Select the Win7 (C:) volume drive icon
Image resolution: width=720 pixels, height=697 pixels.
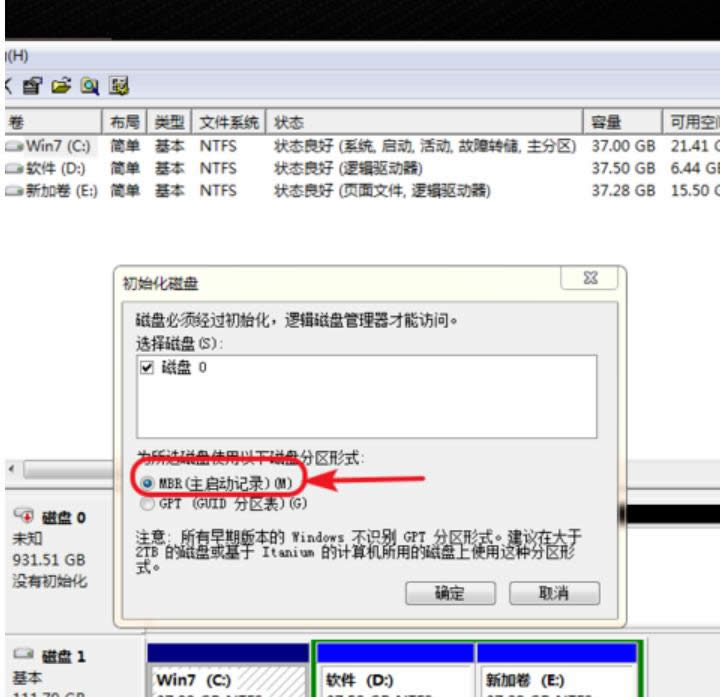click(x=14, y=147)
